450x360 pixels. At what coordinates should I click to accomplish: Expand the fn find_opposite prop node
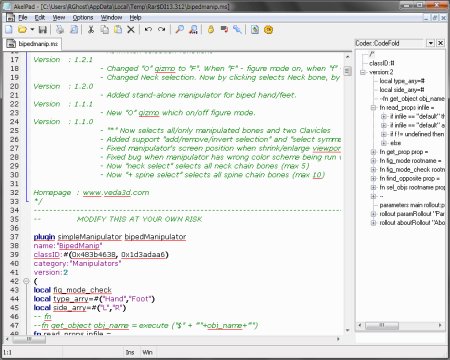(373, 179)
